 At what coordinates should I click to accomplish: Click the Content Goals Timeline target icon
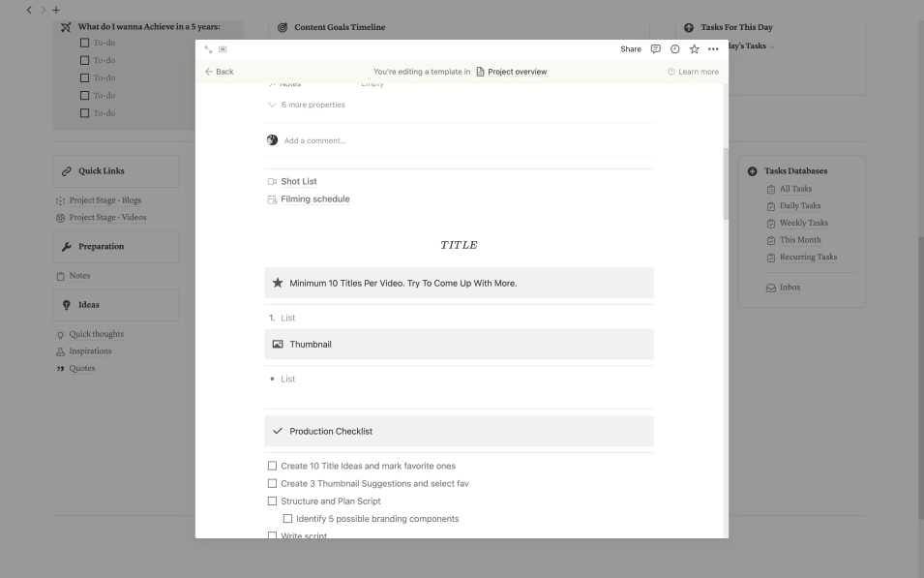(x=283, y=27)
